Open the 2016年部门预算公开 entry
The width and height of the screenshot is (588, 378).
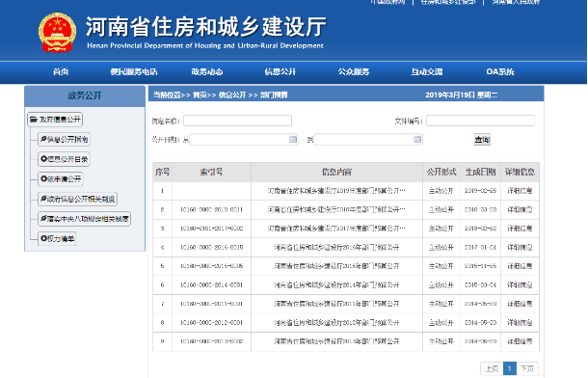point(336,247)
